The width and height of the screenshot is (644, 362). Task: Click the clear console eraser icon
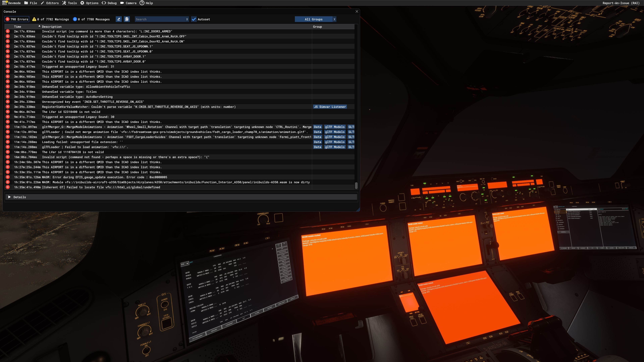tap(119, 19)
